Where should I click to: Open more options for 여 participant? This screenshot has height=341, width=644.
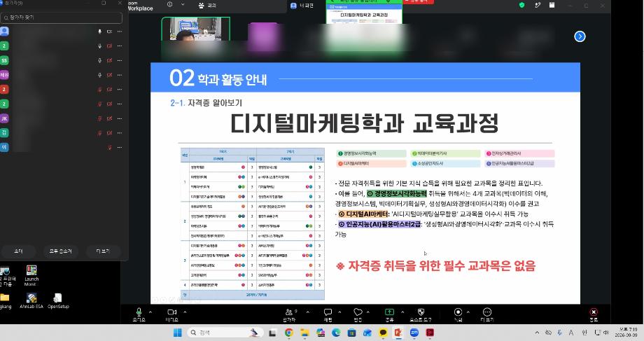pos(120,148)
